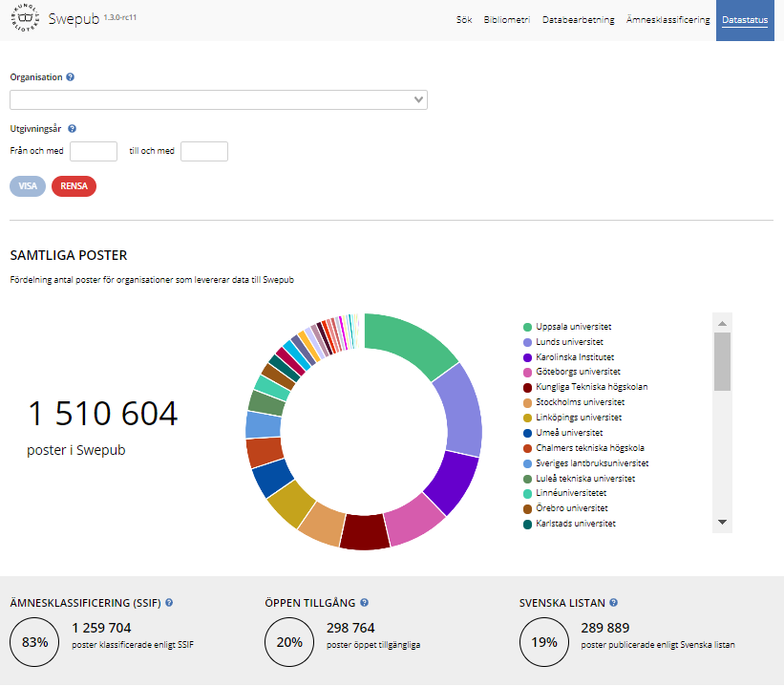Viewport: 784px width, 687px height.
Task: Toggle Umeå universitet legend entry
Action: (x=563, y=433)
